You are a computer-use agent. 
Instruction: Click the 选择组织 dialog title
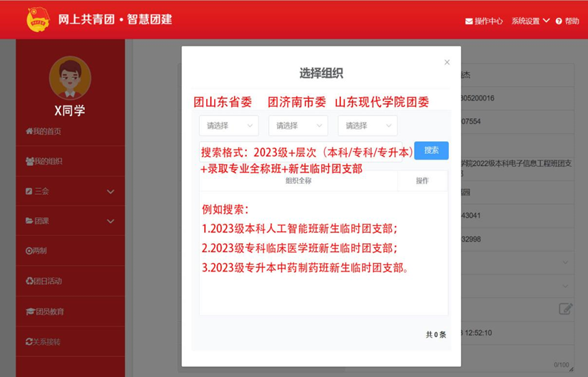tap(321, 73)
